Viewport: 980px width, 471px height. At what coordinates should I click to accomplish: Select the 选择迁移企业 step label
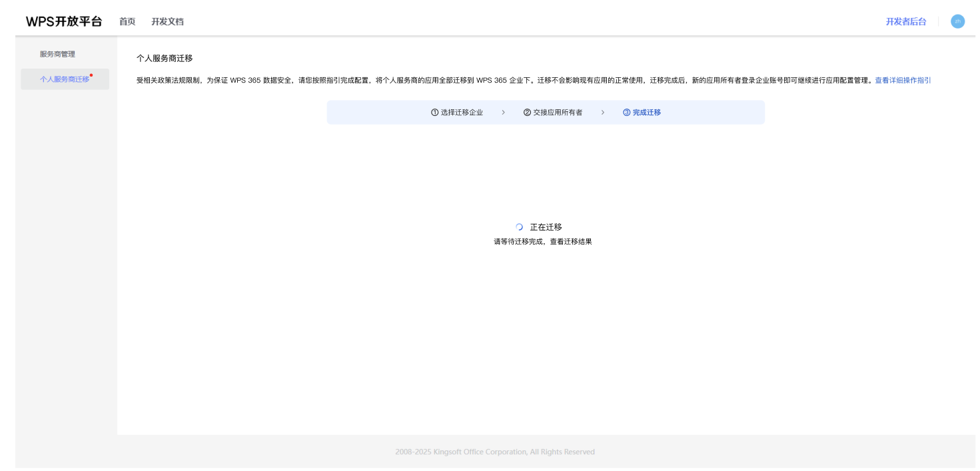(x=462, y=113)
